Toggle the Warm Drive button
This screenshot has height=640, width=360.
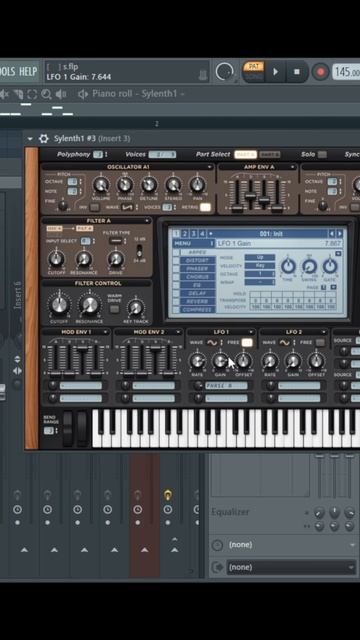115,309
